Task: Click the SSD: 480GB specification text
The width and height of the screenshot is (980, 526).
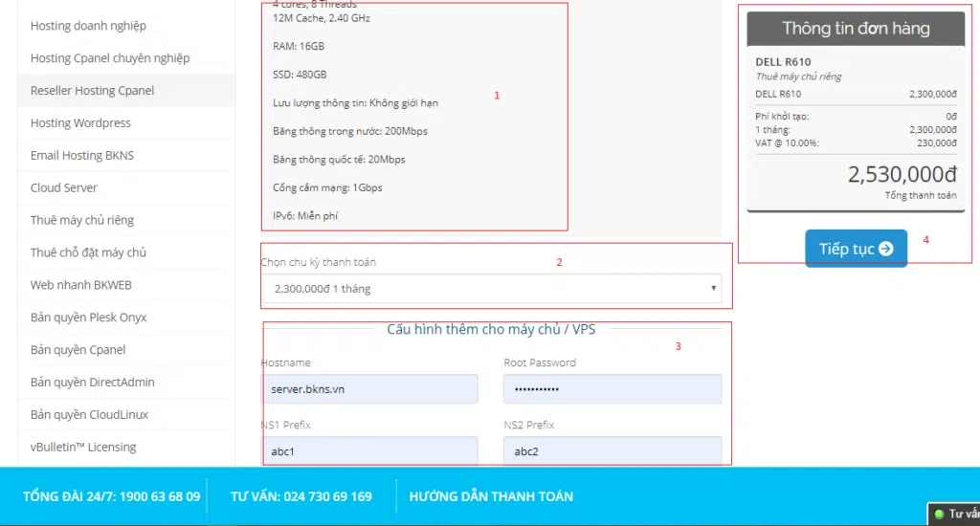Action: (x=300, y=75)
